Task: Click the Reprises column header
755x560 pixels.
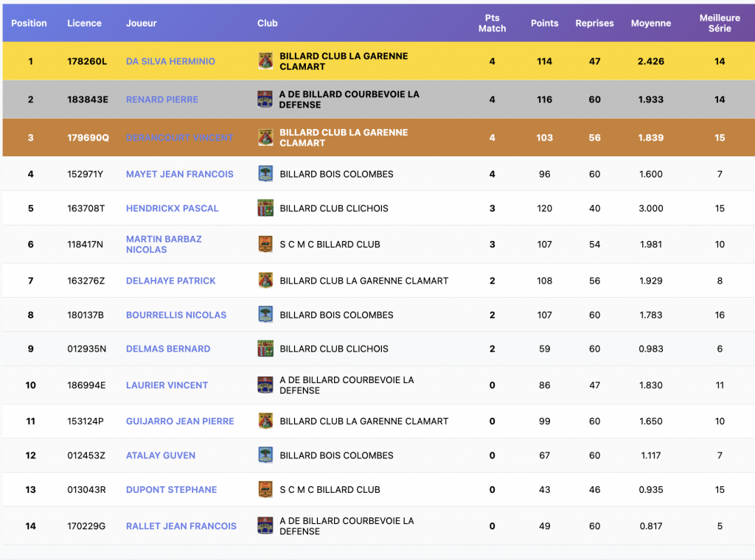Action: tap(594, 23)
